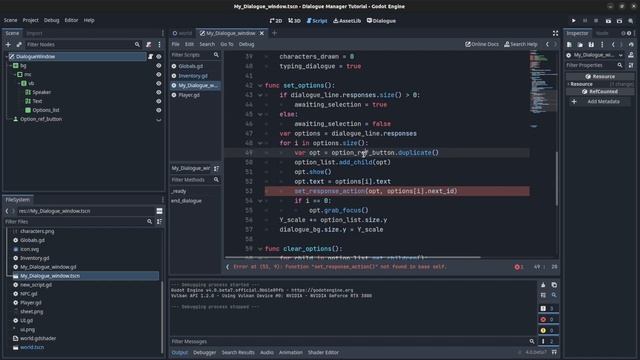Clear the output log icon
This screenshot has height=360, width=640.
click(x=543, y=285)
